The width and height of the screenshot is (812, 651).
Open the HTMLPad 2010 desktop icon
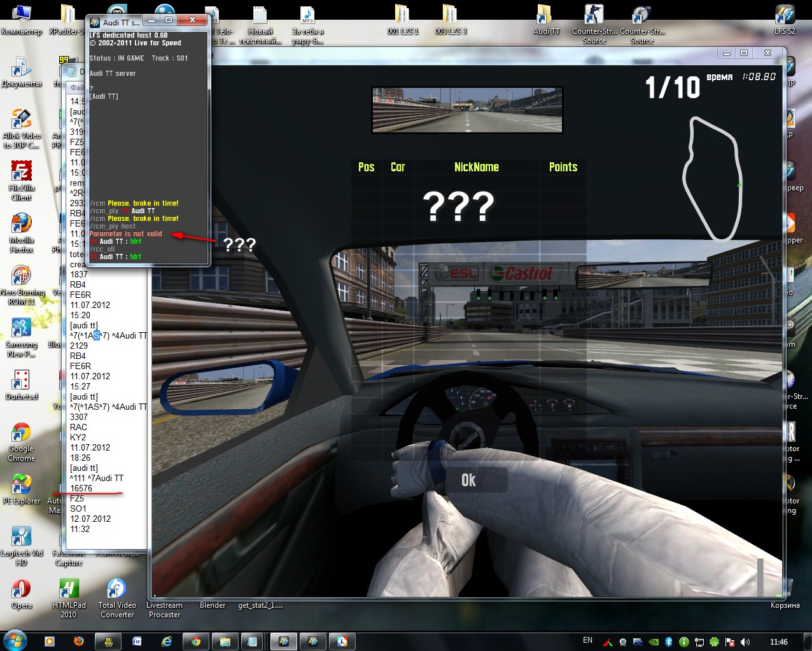pos(69,599)
